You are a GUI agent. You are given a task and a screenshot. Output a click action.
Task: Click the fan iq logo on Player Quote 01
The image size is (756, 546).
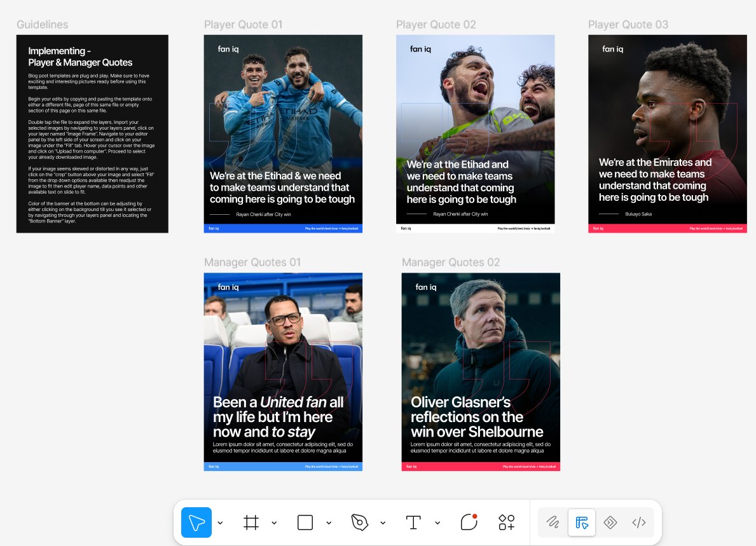tap(228, 49)
